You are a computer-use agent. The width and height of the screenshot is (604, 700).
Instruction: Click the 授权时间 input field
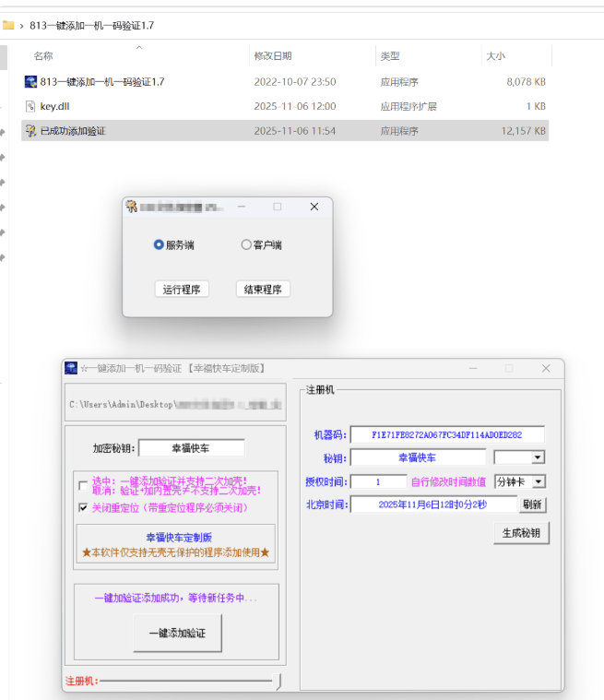[378, 481]
